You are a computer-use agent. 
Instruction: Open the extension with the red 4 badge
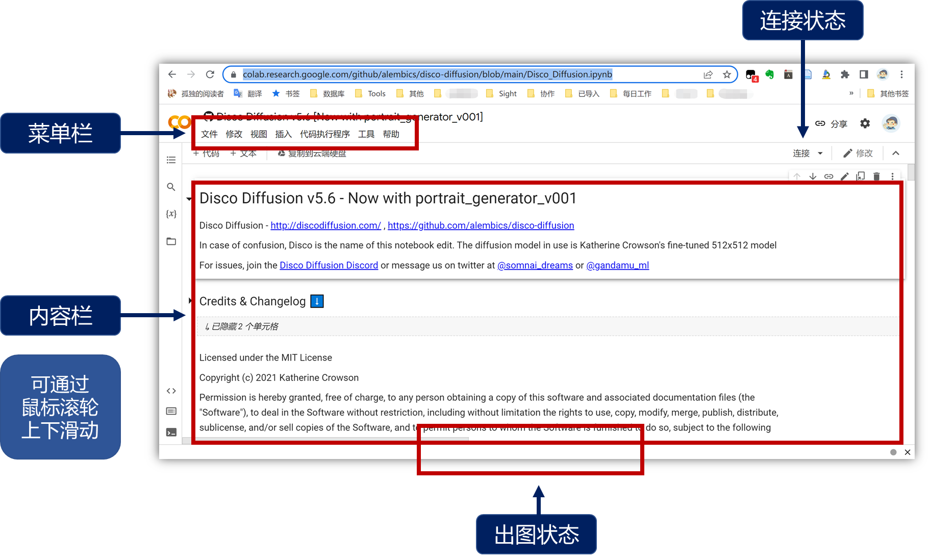751,75
